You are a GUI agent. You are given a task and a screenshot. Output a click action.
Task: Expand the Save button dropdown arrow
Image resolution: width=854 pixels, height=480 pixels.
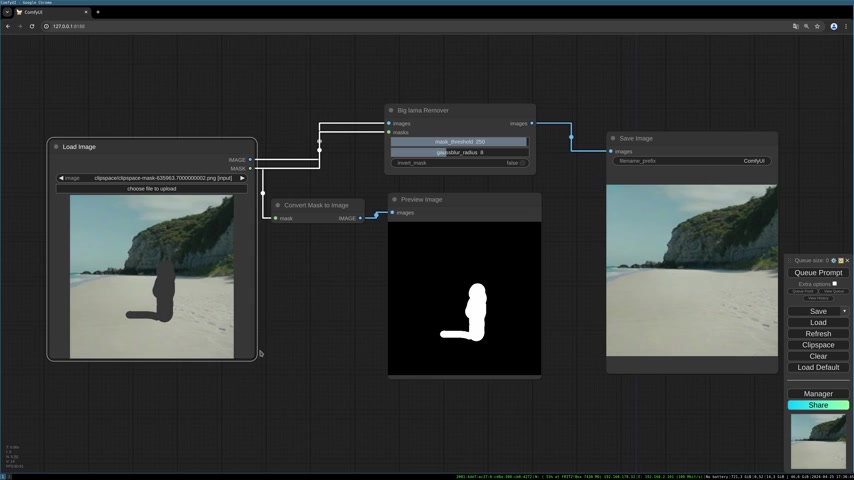(x=844, y=311)
